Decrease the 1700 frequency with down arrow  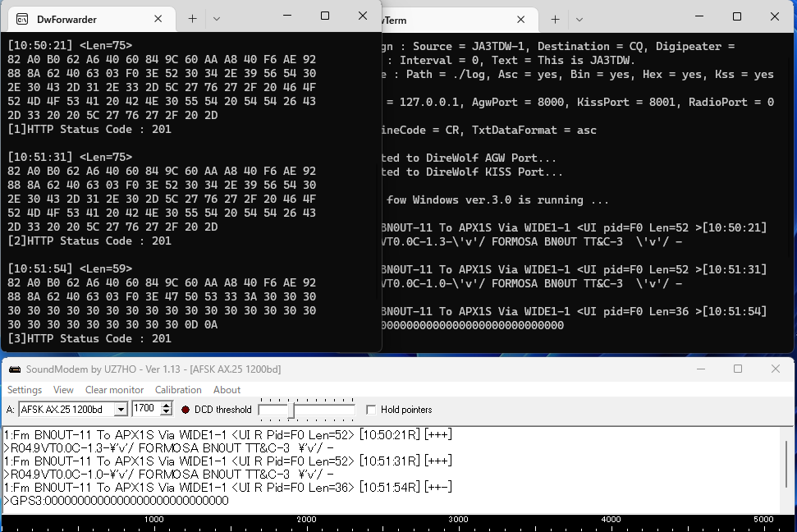click(x=166, y=412)
